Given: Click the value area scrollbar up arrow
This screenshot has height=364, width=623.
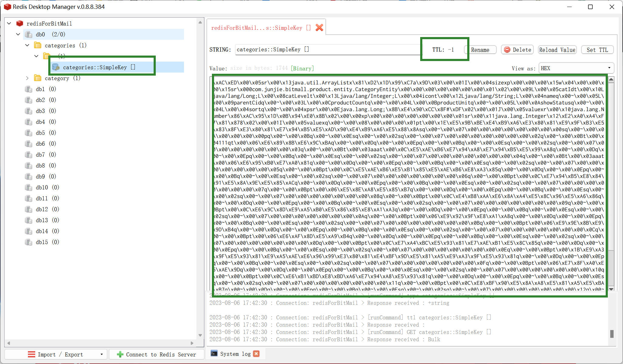Looking at the screenshot, I should pyautogui.click(x=611, y=80).
